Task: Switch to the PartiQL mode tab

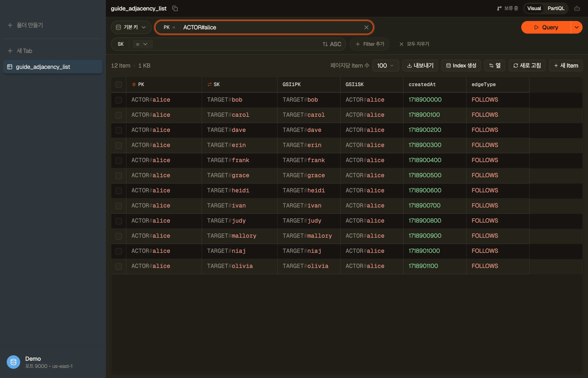Action: 556,9
